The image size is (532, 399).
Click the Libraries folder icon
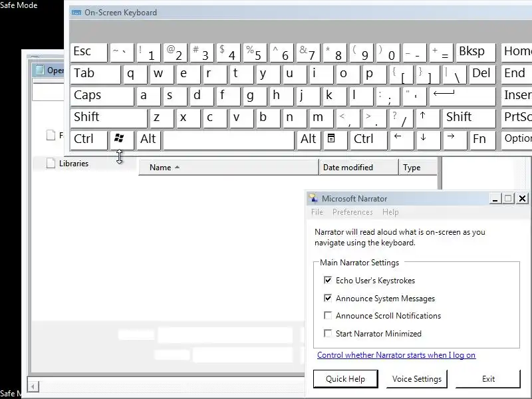pyautogui.click(x=51, y=163)
